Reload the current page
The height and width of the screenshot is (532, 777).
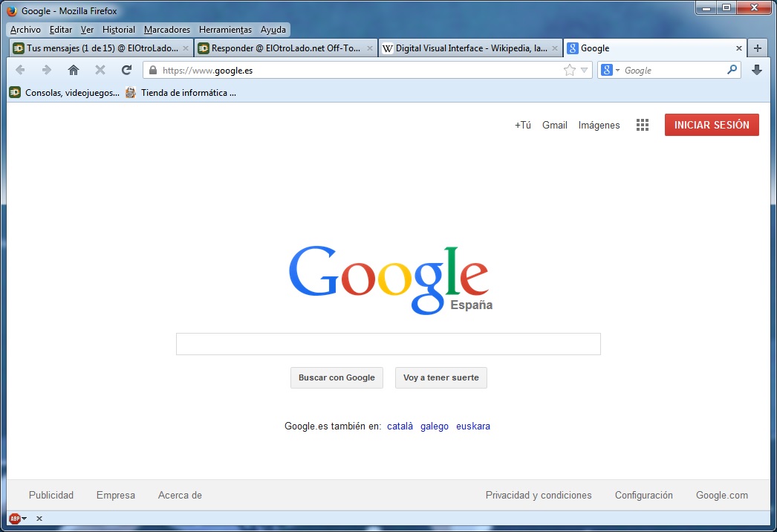coord(127,70)
